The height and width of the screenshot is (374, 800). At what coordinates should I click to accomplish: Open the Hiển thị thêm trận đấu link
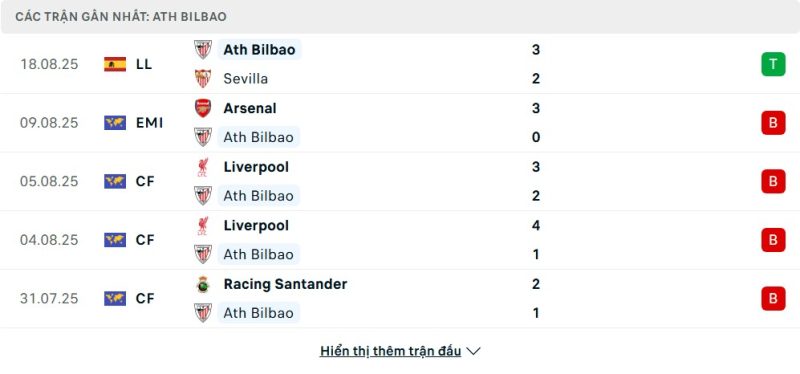pos(390,351)
